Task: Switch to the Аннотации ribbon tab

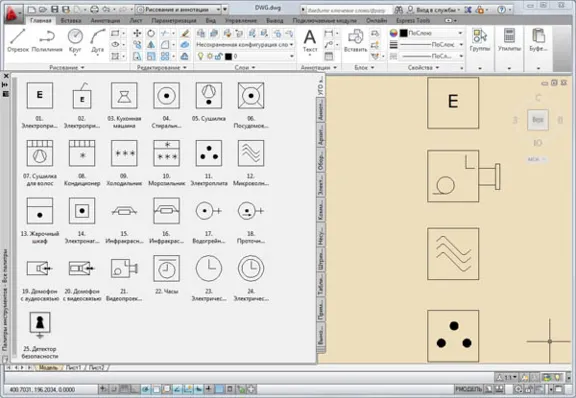Action: pos(105,21)
